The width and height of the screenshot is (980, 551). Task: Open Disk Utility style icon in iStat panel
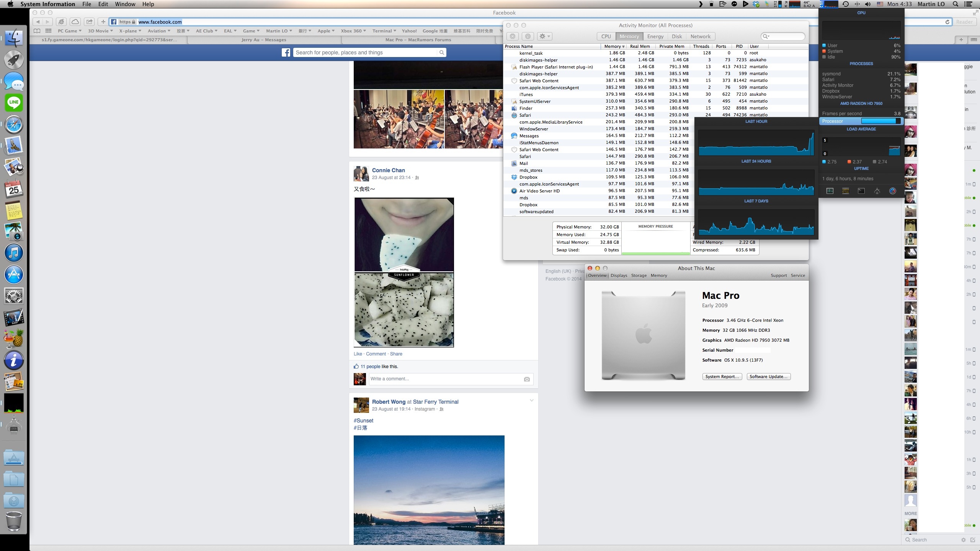click(x=877, y=191)
